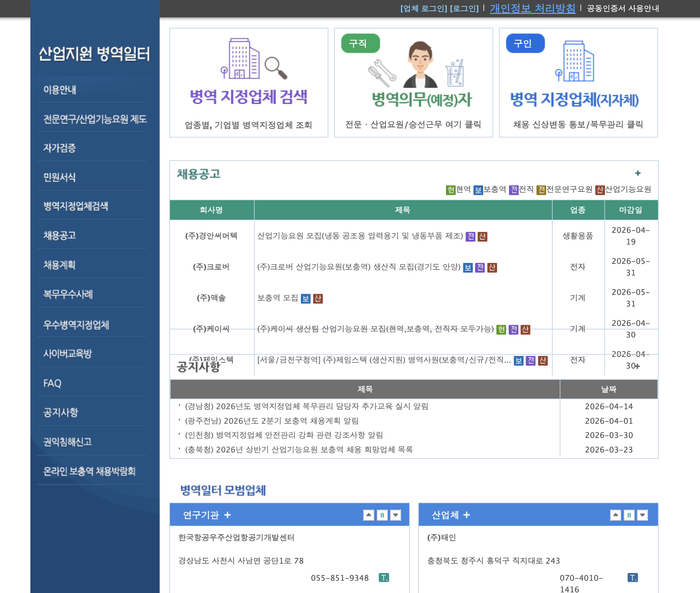Click the T phone icon in 산업체 panel
Image resolution: width=700 pixels, height=593 pixels.
tap(634, 578)
